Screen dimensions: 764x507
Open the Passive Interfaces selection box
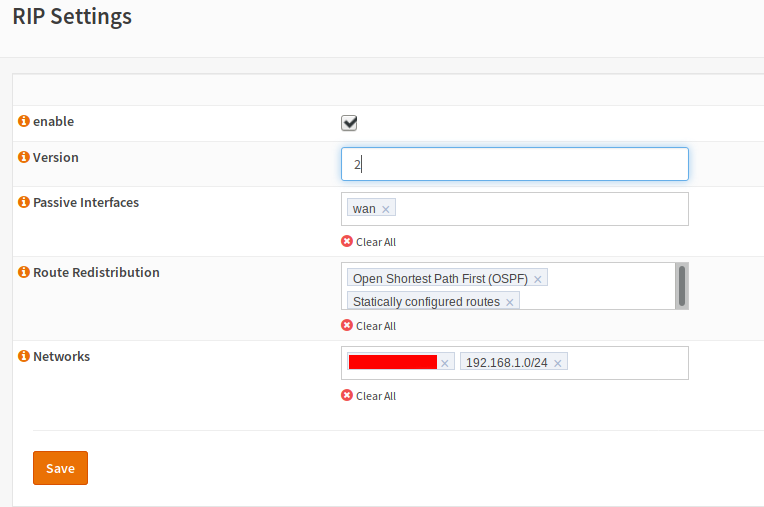click(540, 209)
